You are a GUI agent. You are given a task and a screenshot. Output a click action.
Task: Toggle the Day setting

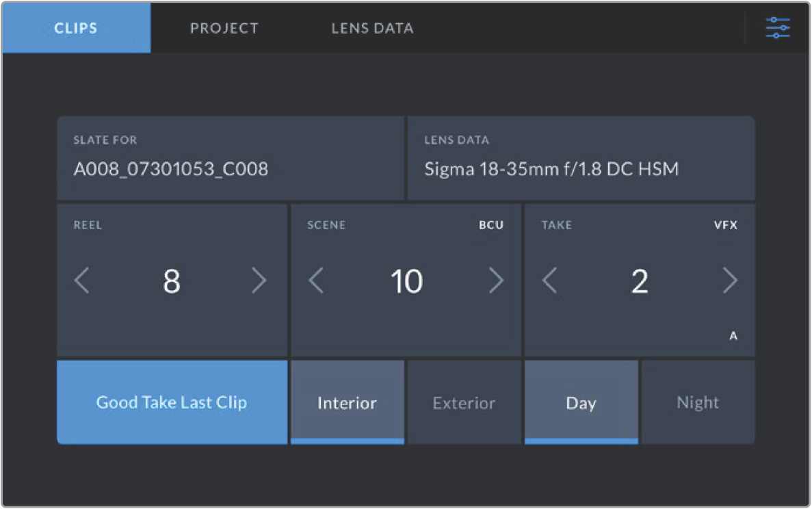click(x=581, y=402)
